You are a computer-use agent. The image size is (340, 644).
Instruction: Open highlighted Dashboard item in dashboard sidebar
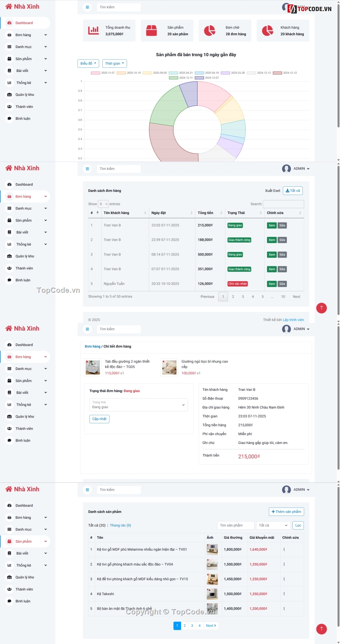coord(25,23)
